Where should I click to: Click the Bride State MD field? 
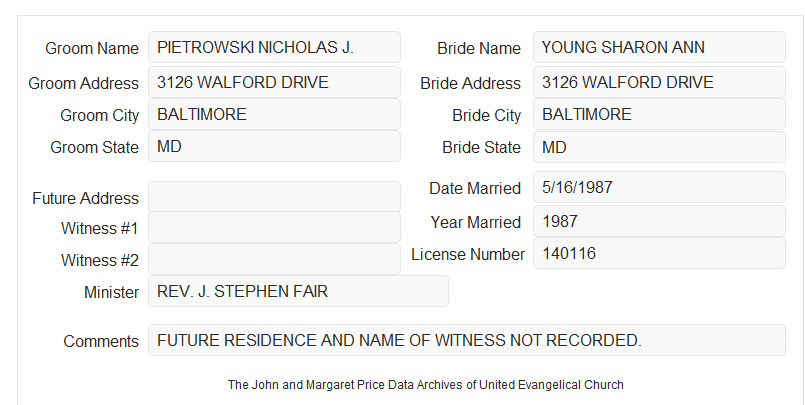659,147
